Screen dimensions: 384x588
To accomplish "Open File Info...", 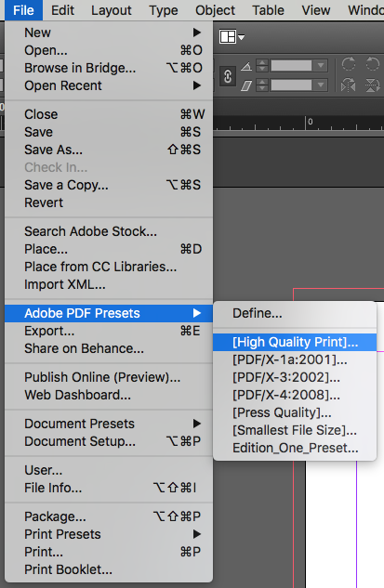I will coord(109,488).
